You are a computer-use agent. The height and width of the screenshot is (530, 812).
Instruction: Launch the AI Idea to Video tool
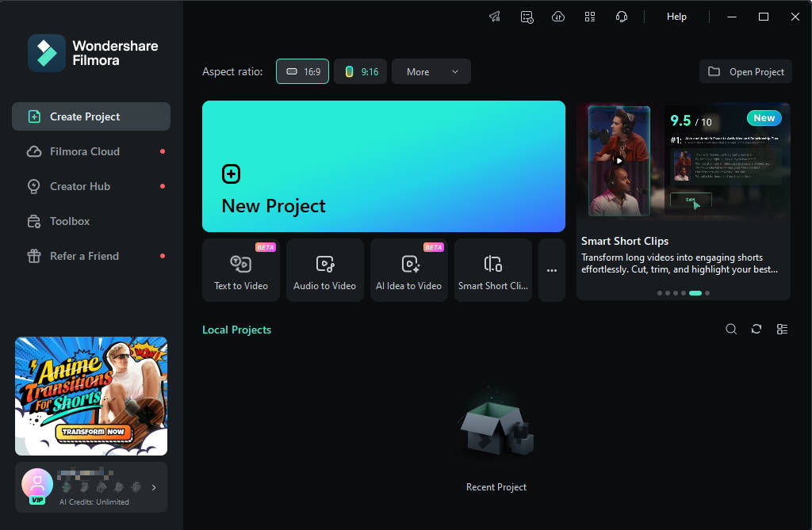409,269
